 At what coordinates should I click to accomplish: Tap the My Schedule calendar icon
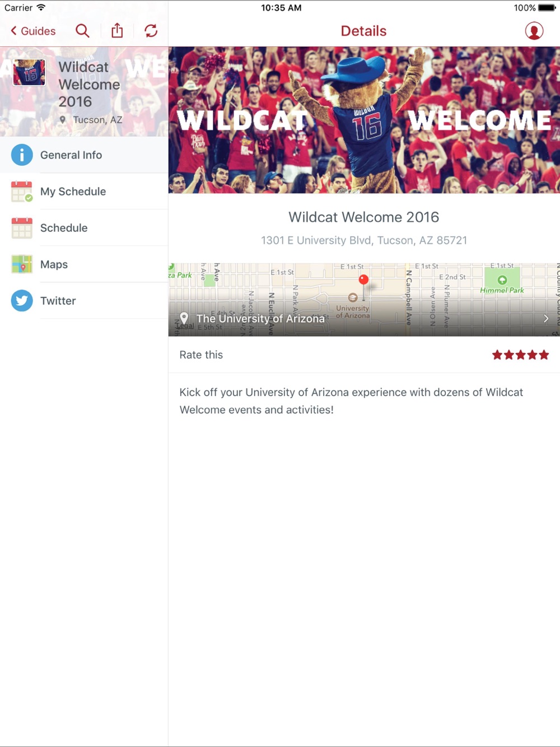coord(22,192)
